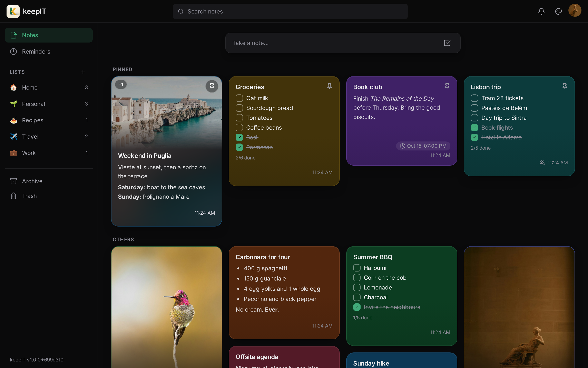Open the Archive section
Viewport: 588px width, 368px height.
tap(49, 181)
